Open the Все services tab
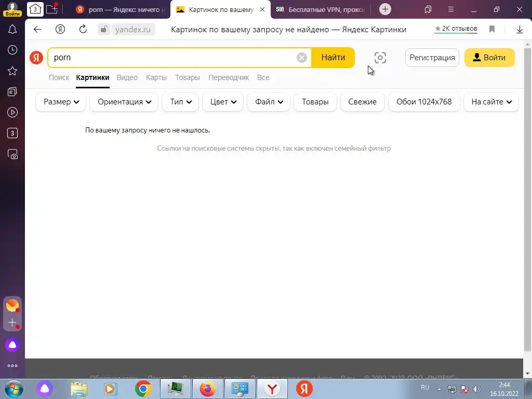Viewport: 532px width, 399px height. pyautogui.click(x=263, y=78)
